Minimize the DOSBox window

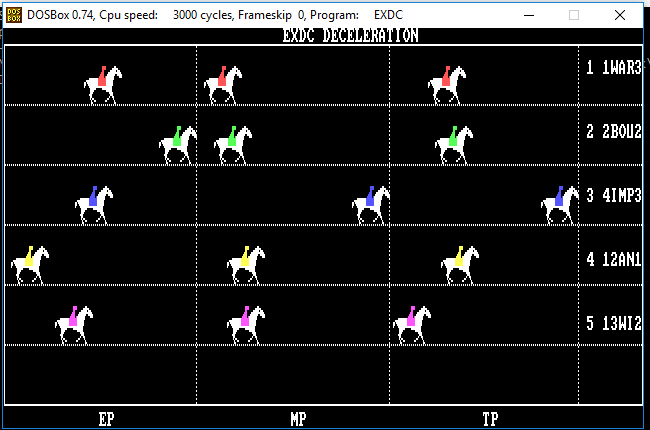(x=529, y=15)
